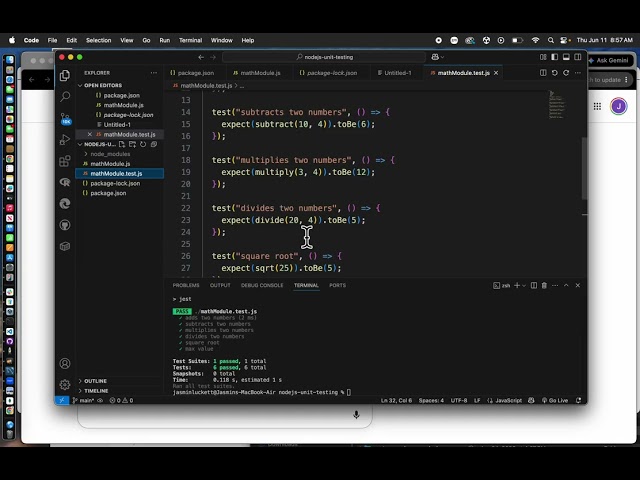Open Source Control with the 10K badge
This screenshot has height=480, width=640.
[65, 118]
